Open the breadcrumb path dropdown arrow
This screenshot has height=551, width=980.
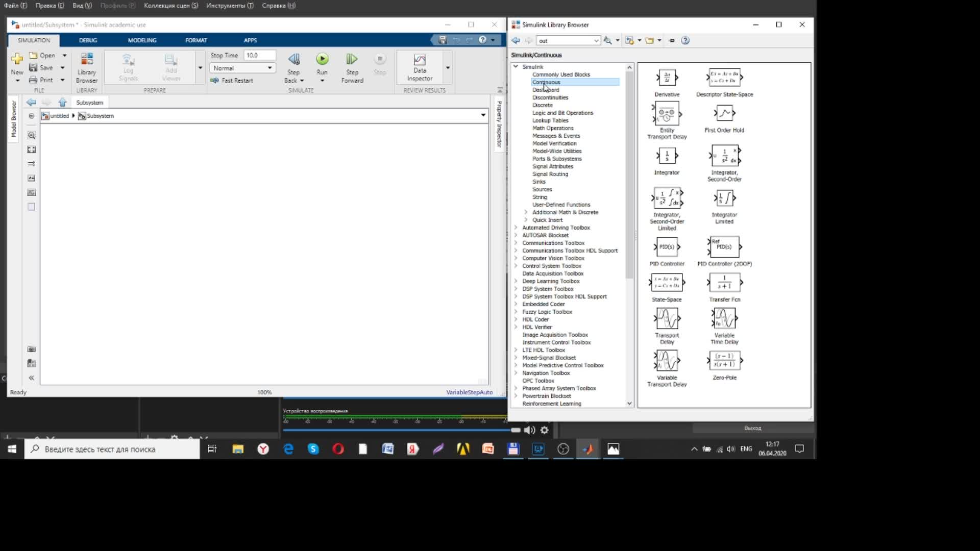point(483,115)
